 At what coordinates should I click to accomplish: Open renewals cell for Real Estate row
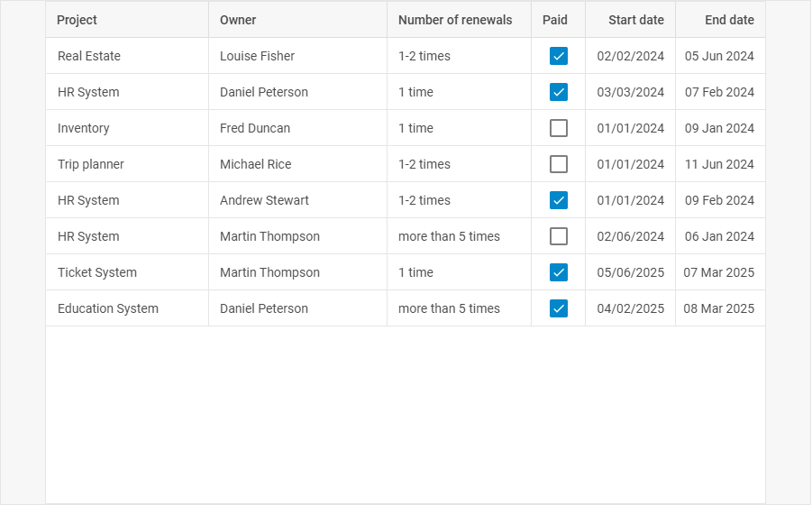(459, 56)
